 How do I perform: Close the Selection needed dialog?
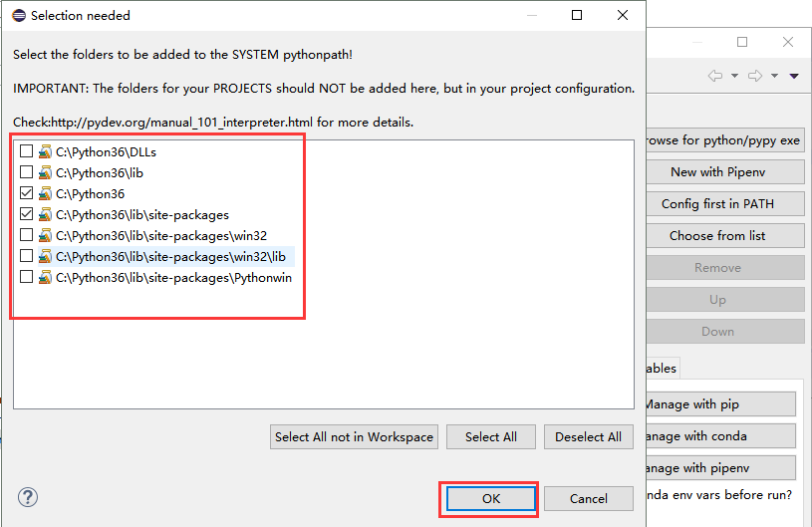coord(623,15)
